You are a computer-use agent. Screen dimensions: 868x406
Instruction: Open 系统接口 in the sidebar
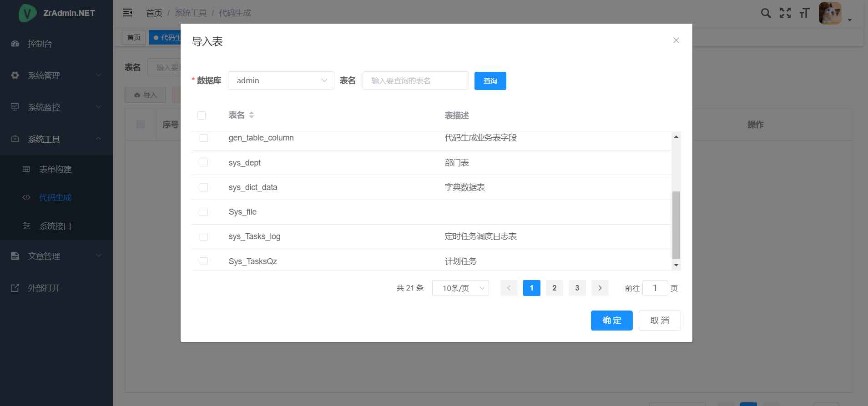(x=55, y=226)
